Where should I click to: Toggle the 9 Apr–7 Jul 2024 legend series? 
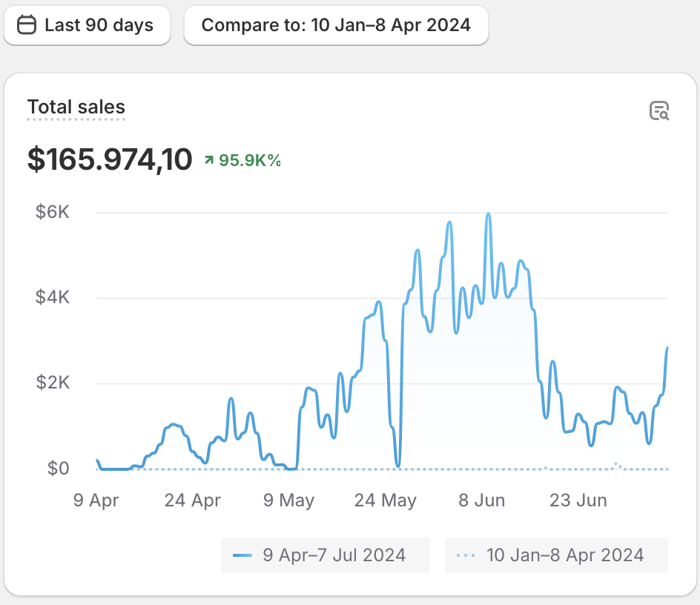pos(325,555)
